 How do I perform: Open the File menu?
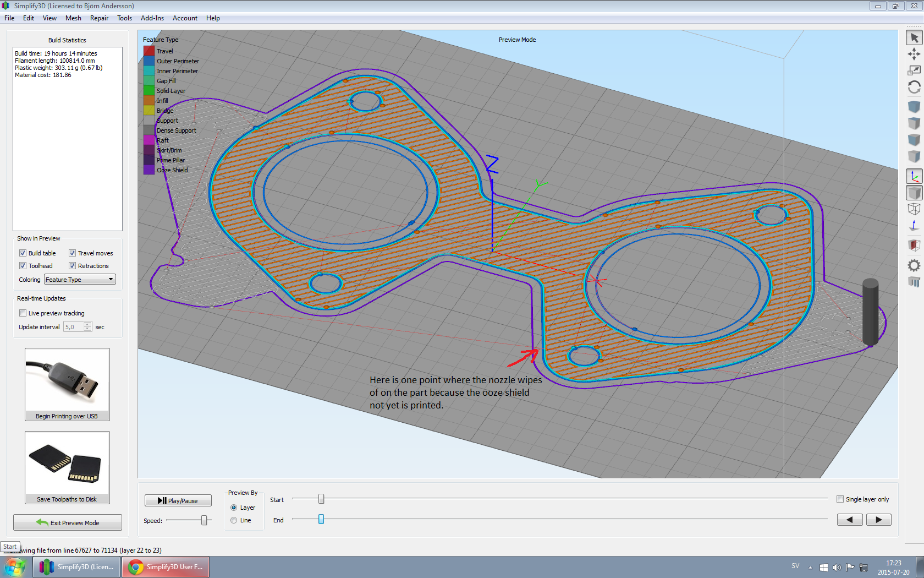click(9, 18)
